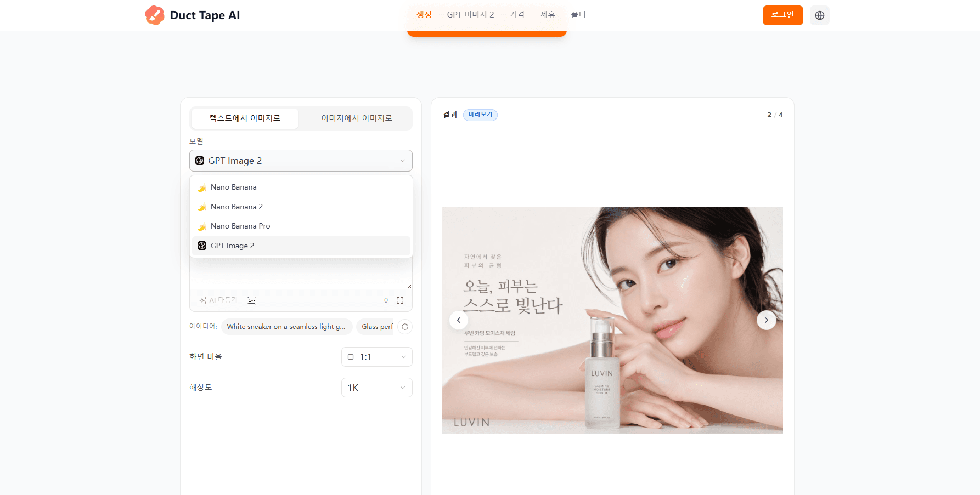Click the LUVIN skincare result image
This screenshot has width=980, height=495.
(612, 320)
